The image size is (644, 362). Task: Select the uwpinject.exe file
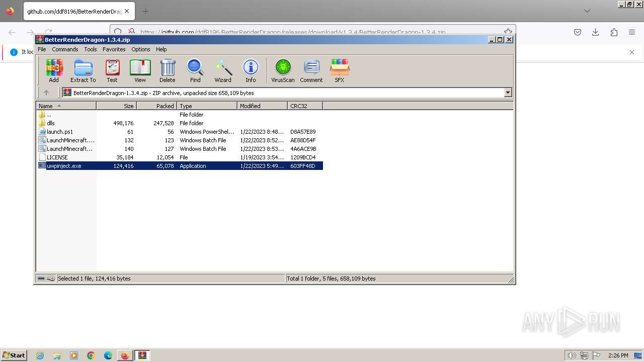[180, 166]
